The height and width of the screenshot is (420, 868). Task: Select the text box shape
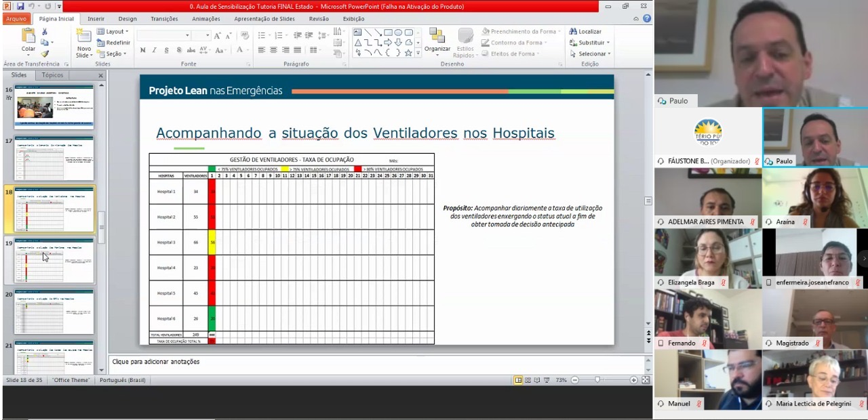click(357, 32)
